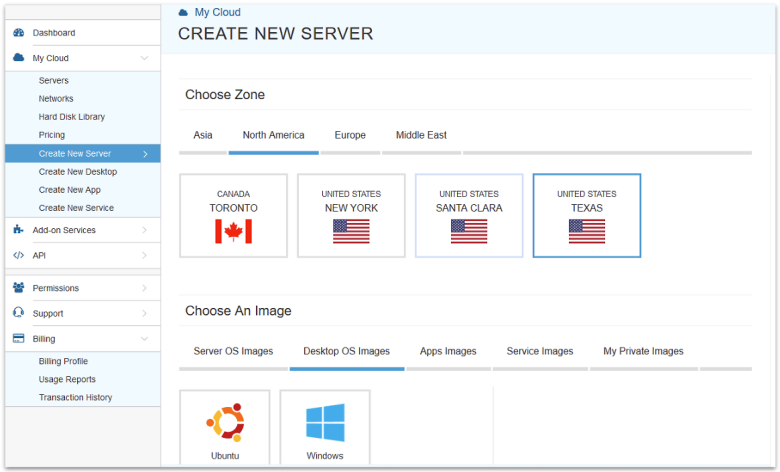Click the Support headset icon
Viewport: 780px width, 472px height.
(18, 312)
